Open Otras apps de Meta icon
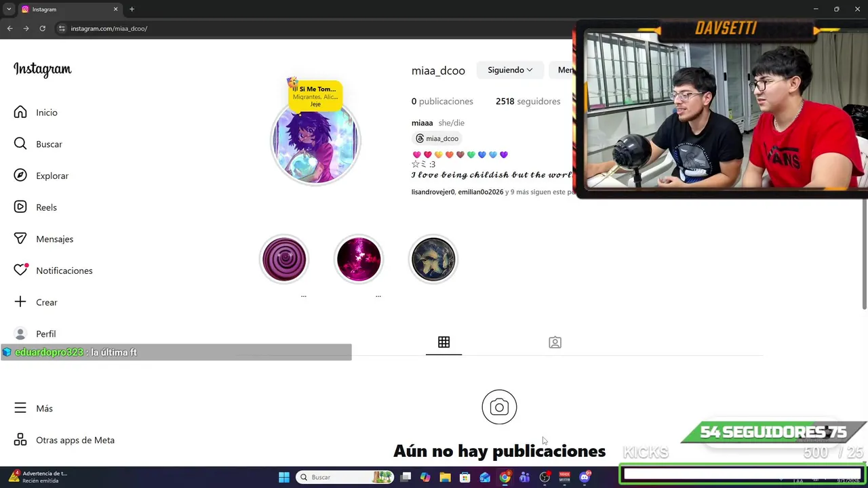The image size is (868, 488). [20, 440]
